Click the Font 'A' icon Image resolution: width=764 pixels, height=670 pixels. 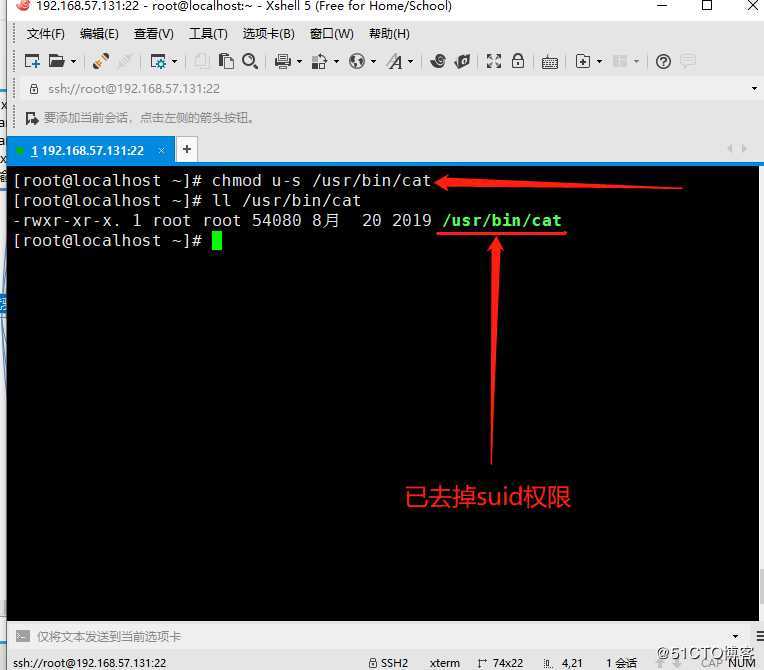point(395,61)
